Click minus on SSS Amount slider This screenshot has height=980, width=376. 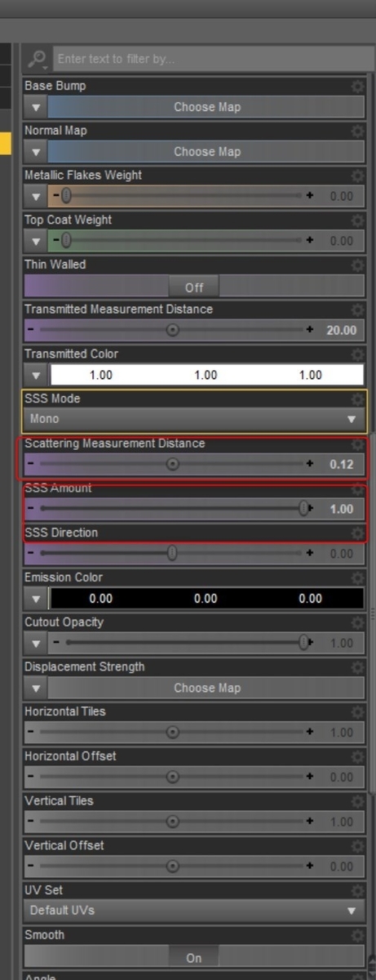[x=31, y=509]
